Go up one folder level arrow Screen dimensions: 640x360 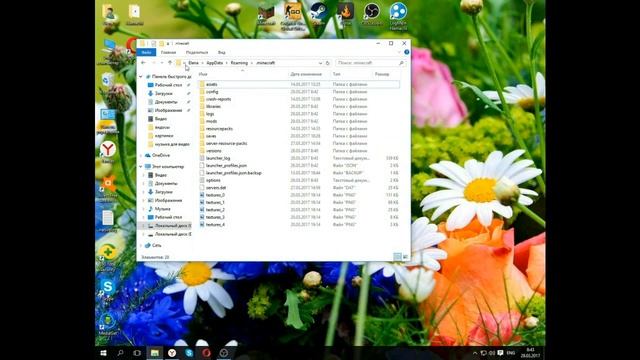point(170,63)
